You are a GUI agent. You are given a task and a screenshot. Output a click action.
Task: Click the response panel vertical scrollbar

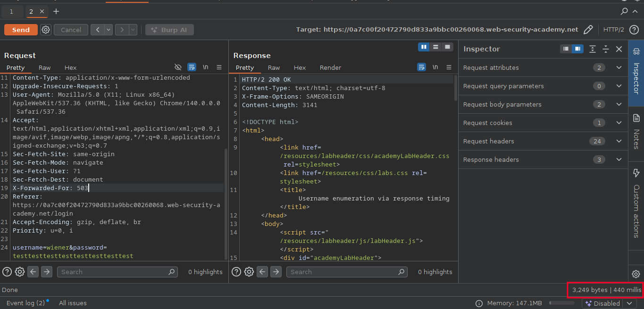[x=455, y=88]
